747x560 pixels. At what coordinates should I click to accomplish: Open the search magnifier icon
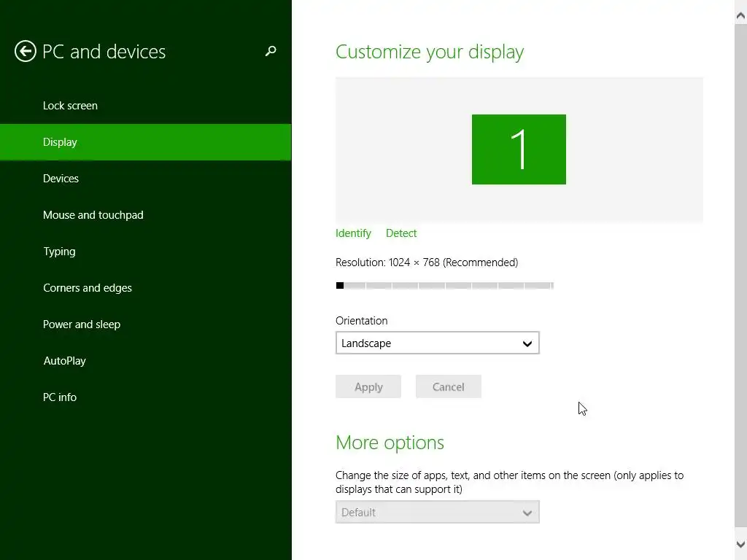(271, 51)
